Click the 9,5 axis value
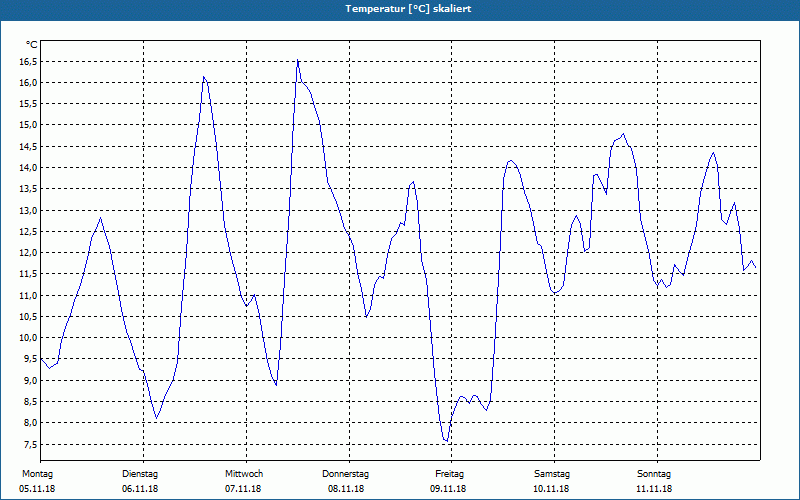 pyautogui.click(x=30, y=359)
